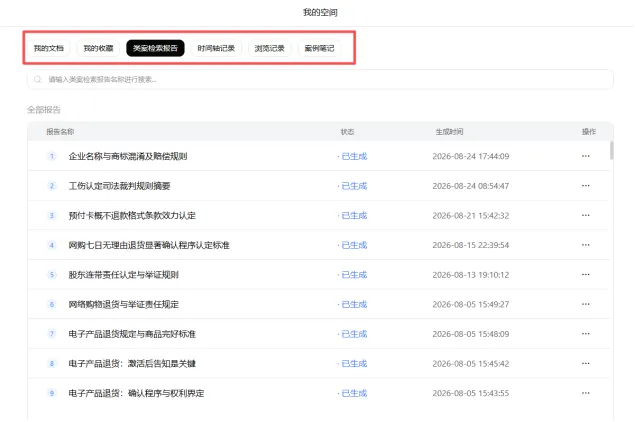Go to the 案例笔记 tab
The width and height of the screenshot is (635, 422).
[x=320, y=48]
